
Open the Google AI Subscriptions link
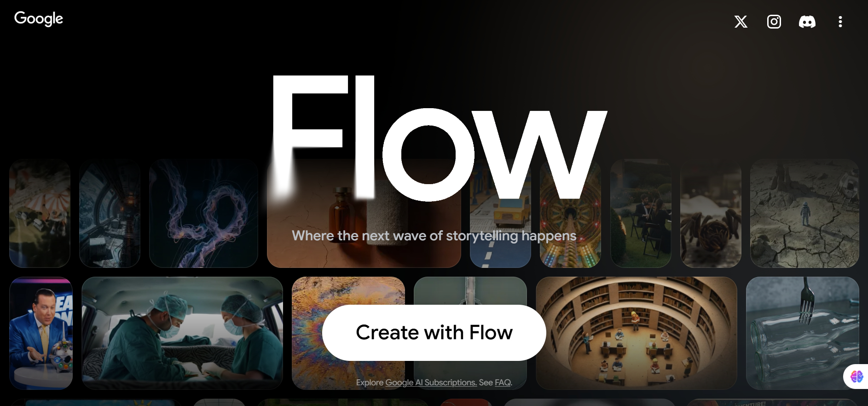pyautogui.click(x=431, y=383)
